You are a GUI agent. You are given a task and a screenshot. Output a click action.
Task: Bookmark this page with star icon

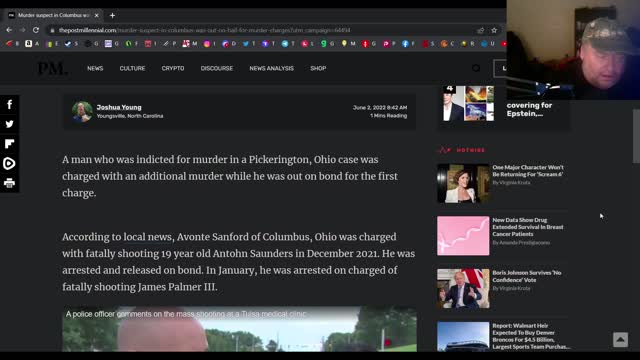[x=494, y=30]
